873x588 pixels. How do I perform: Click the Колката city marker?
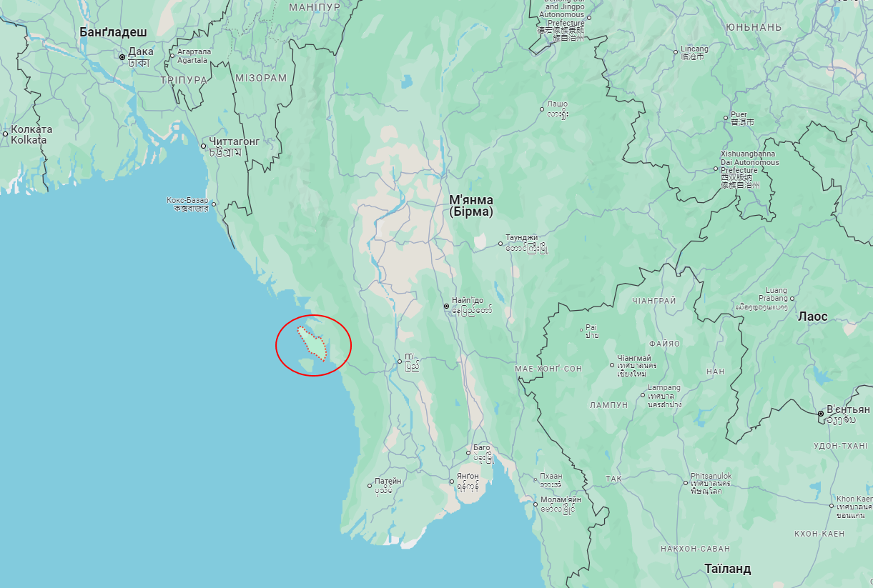point(5,134)
